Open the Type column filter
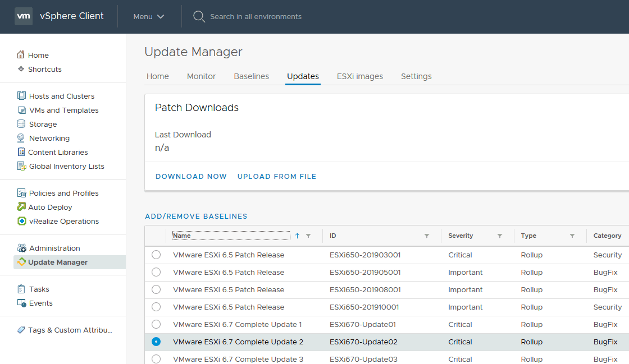This screenshot has width=629, height=364. pyautogui.click(x=572, y=236)
